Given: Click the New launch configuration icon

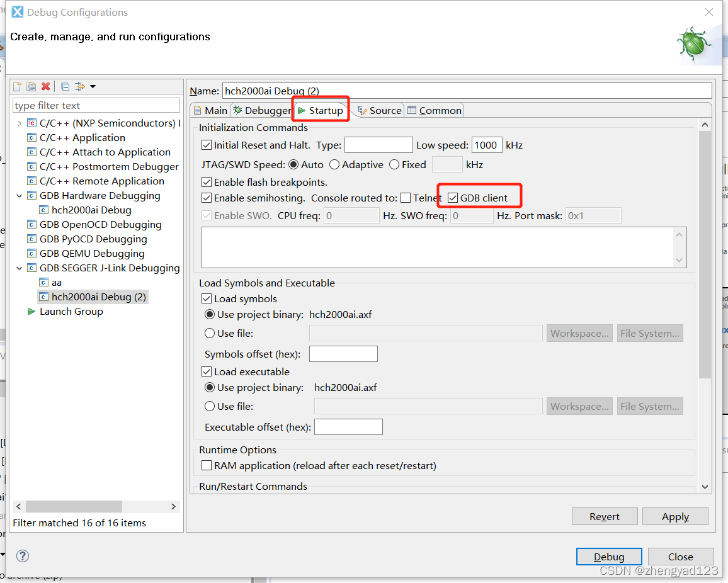Looking at the screenshot, I should point(18,86).
